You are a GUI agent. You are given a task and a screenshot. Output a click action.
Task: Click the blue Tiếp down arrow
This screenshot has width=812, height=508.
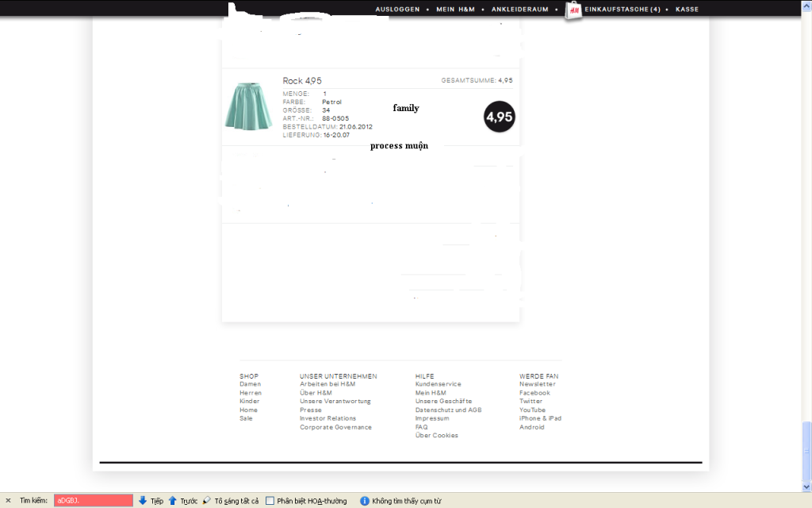pos(143,501)
